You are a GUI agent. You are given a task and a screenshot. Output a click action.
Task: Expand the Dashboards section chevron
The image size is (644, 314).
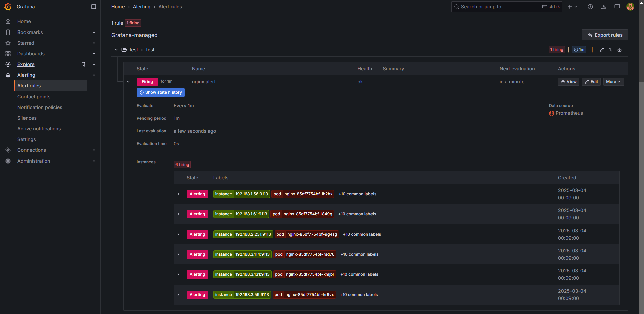(94, 54)
